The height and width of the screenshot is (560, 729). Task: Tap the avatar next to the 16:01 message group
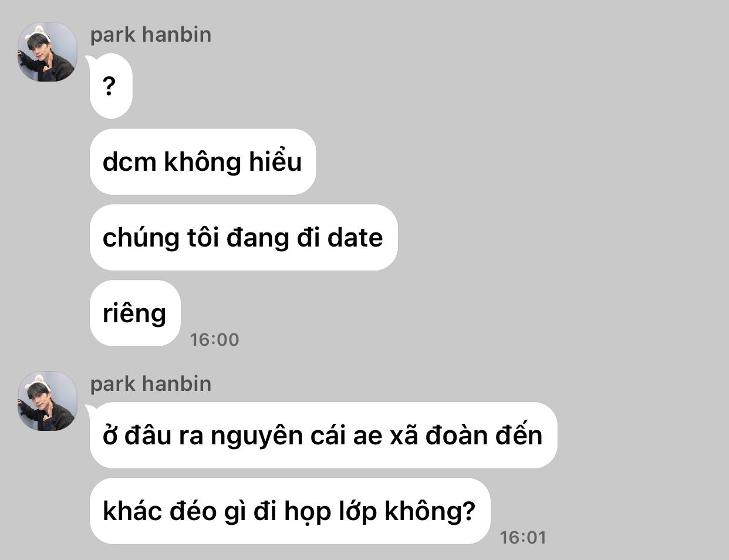(48, 401)
